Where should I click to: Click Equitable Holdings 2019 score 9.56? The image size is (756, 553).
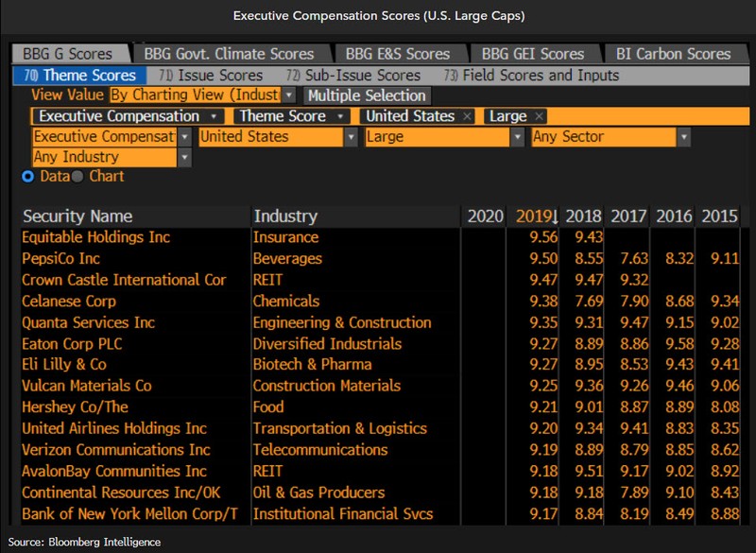coord(544,237)
